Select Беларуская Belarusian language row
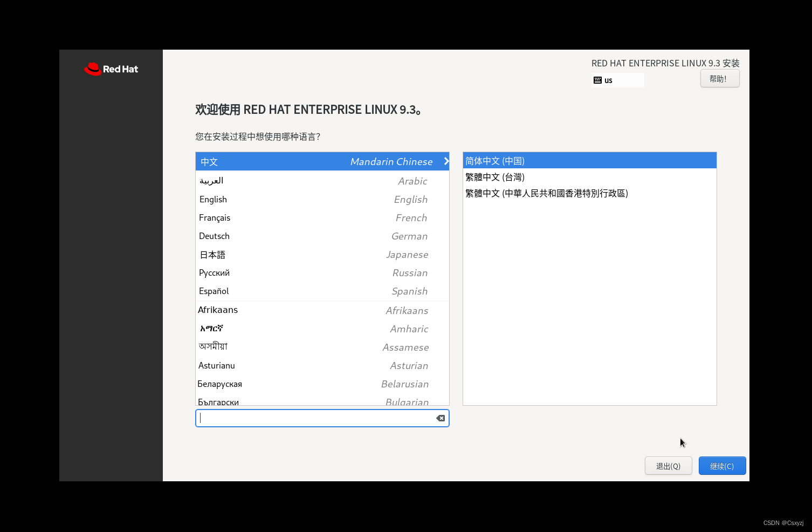 (322, 384)
